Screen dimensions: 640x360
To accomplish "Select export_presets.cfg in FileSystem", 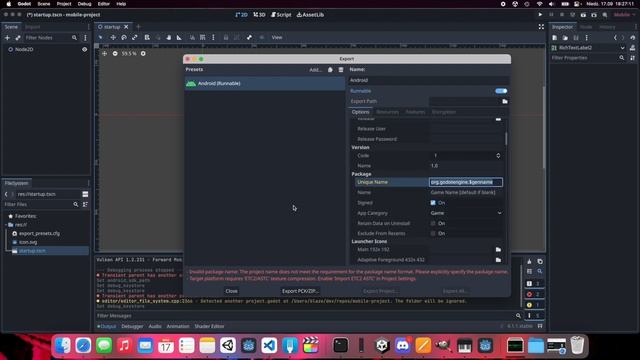I will click(39, 233).
